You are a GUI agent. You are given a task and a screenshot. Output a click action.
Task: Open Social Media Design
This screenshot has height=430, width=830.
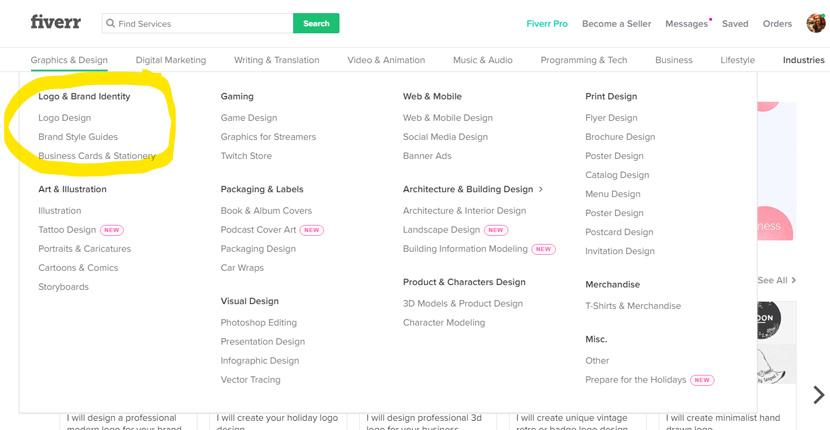click(x=445, y=137)
